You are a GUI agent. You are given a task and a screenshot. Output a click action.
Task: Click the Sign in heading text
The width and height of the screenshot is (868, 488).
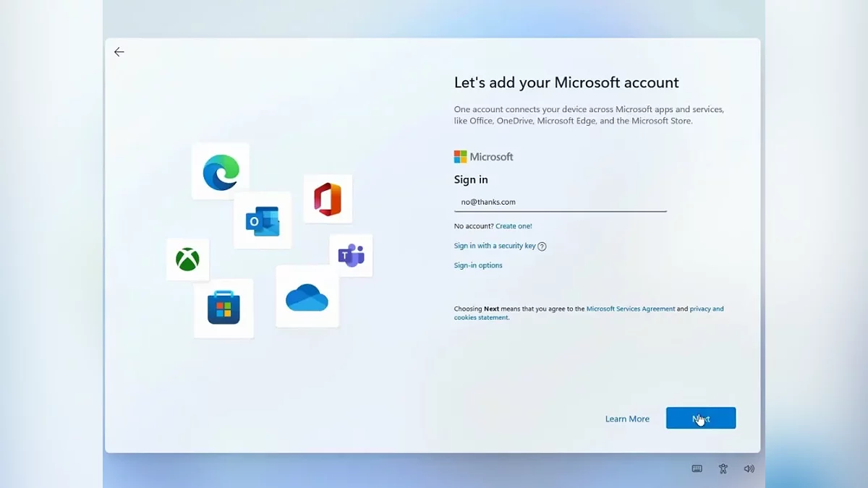click(471, 179)
